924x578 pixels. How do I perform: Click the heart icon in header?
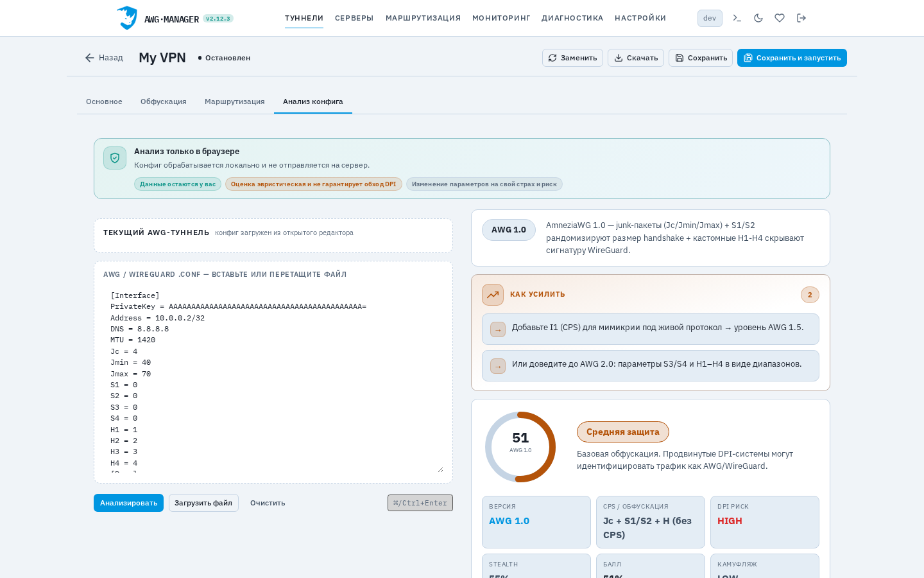[780, 18]
